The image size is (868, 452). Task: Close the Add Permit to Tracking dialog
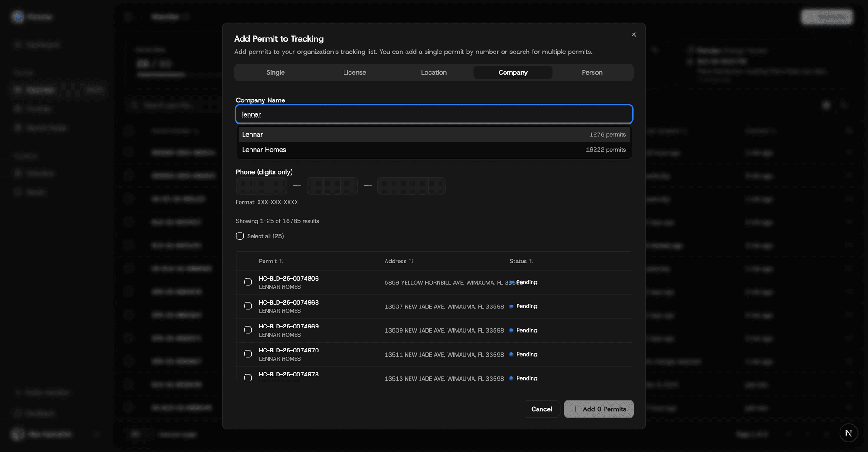click(633, 34)
